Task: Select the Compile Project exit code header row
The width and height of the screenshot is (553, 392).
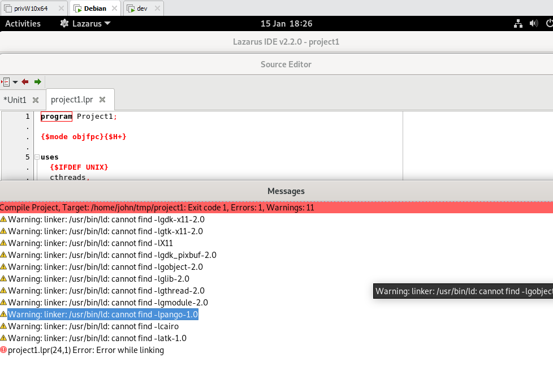Action: pyautogui.click(x=276, y=208)
